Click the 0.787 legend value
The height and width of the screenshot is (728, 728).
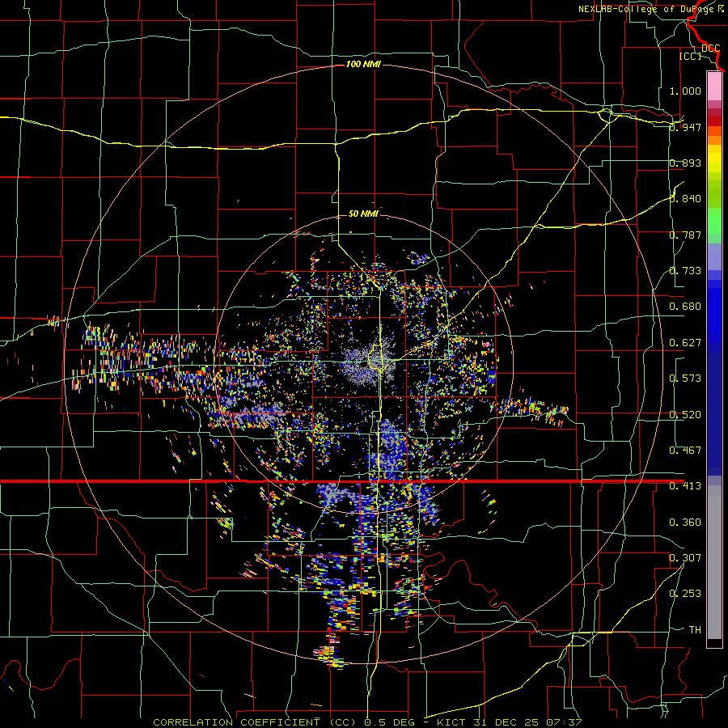click(685, 235)
